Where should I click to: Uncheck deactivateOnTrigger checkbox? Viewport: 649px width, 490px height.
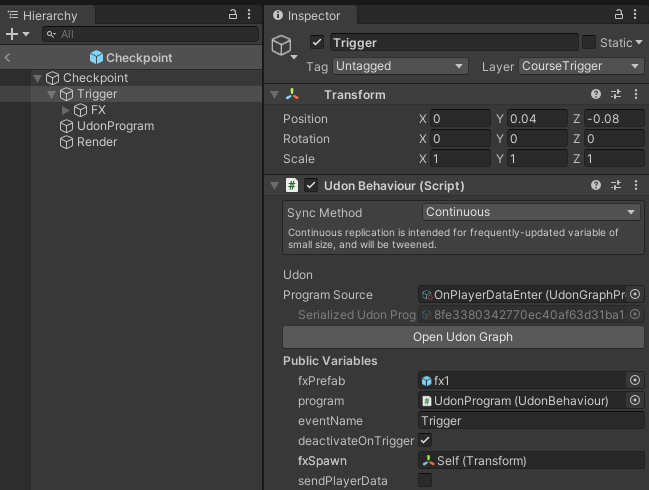tap(425, 440)
